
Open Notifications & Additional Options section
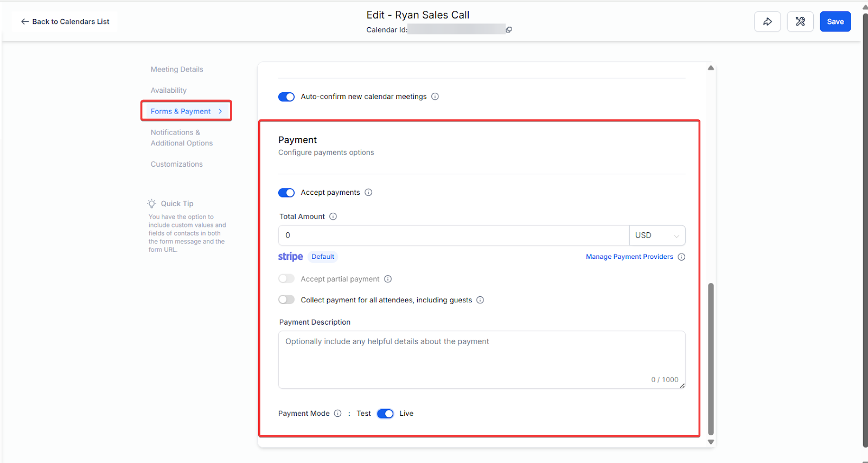[x=182, y=138]
